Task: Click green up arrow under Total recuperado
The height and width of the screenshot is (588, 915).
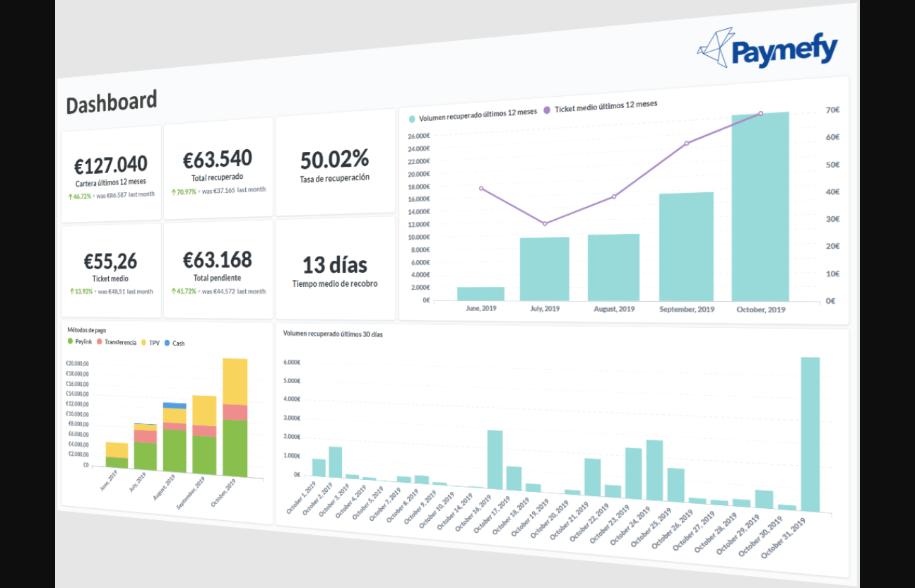Action: [x=174, y=192]
